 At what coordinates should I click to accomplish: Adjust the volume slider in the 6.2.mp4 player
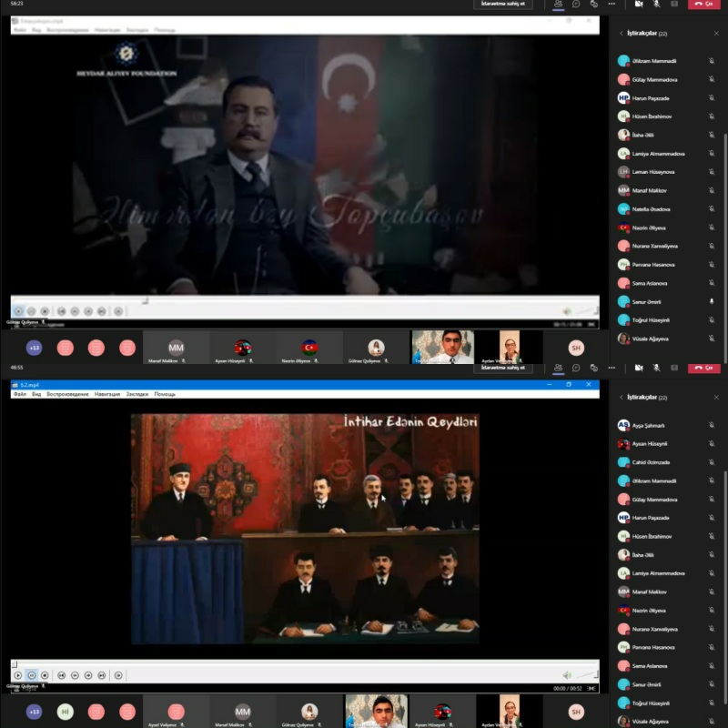[x=587, y=674]
